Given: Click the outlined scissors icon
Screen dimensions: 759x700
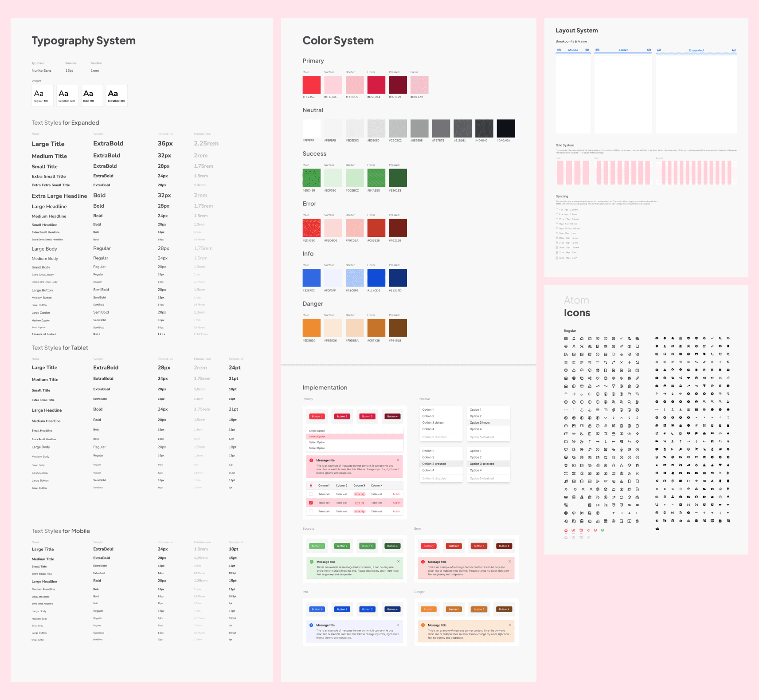Looking at the screenshot, I should [637, 473].
